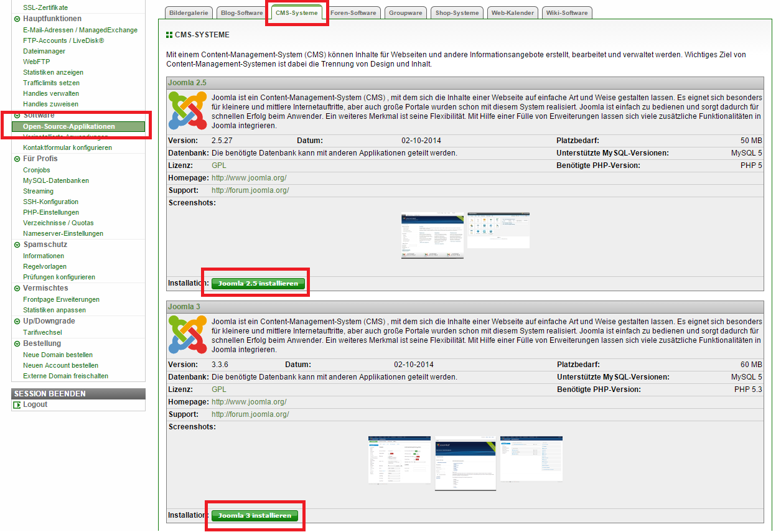Screen dimensions: 781x532
Task: Open Trafficlimits setzen
Action: (x=51, y=83)
